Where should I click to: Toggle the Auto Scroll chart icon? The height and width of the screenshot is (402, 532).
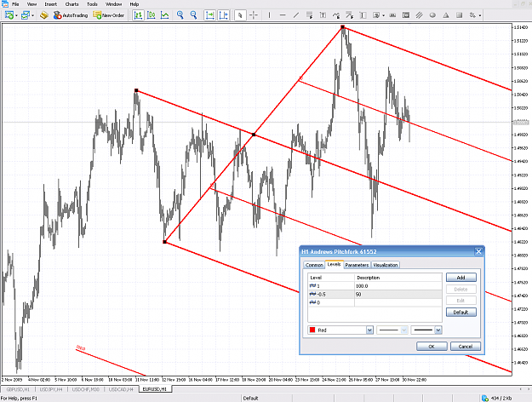(210, 15)
